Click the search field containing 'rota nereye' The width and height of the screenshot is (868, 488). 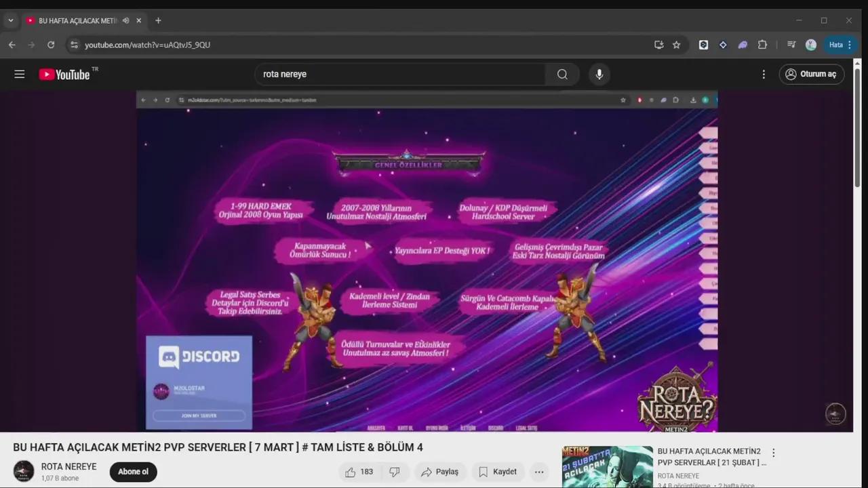click(x=400, y=75)
